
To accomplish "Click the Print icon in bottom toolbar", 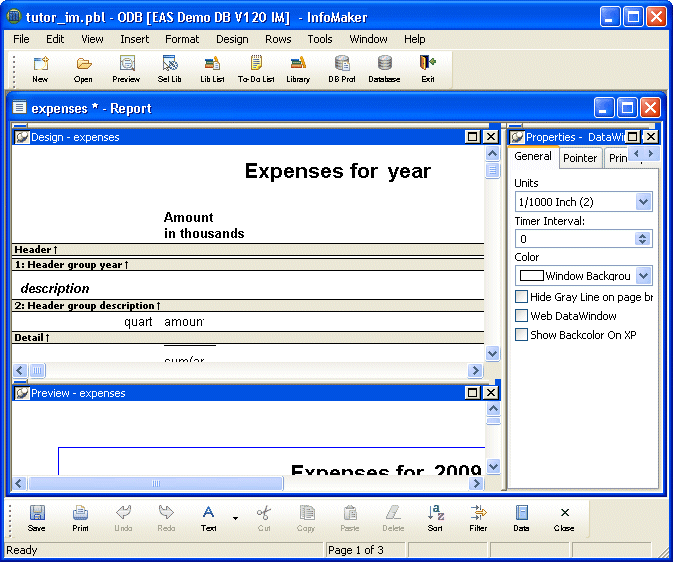I will 80,518.
